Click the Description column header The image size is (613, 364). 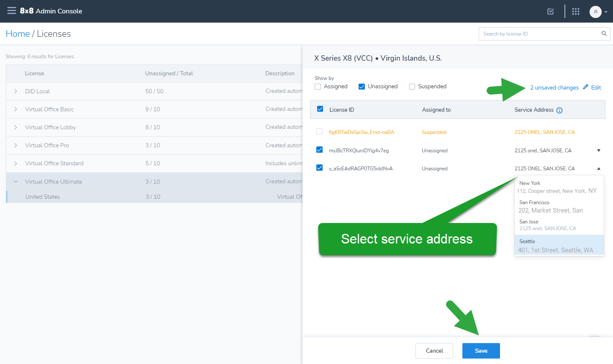click(280, 73)
